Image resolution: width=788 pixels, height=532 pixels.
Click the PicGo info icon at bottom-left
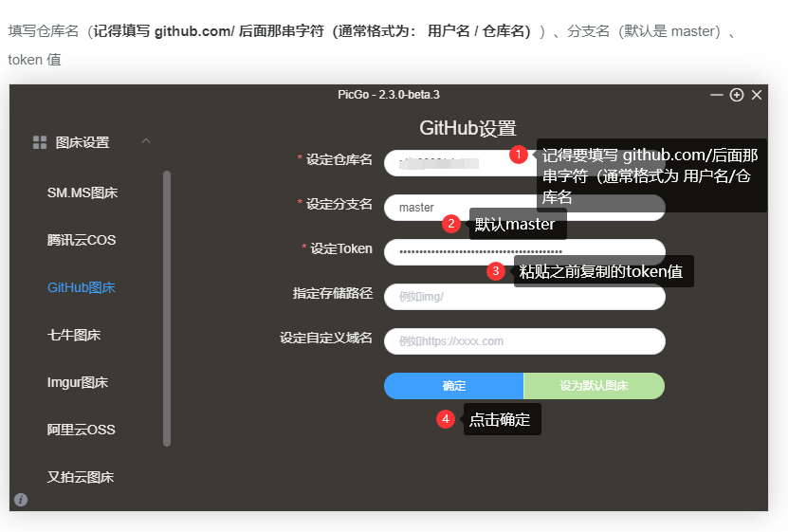click(x=21, y=500)
